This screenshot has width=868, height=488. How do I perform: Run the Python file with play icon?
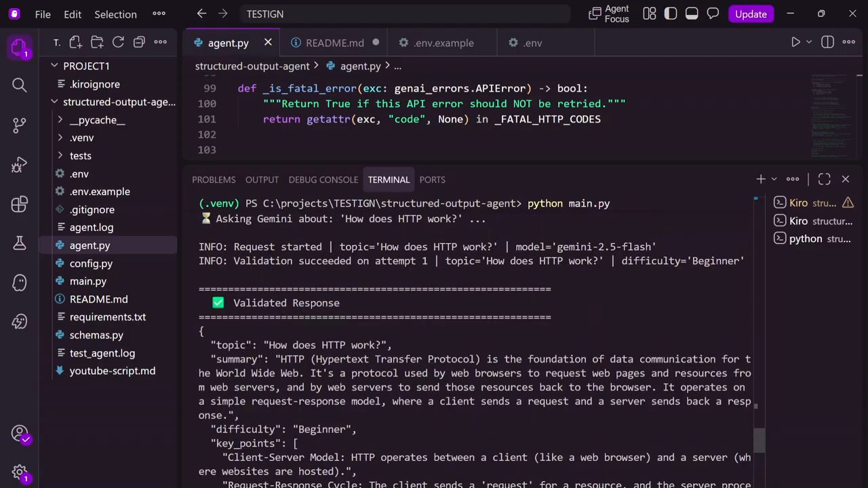795,42
